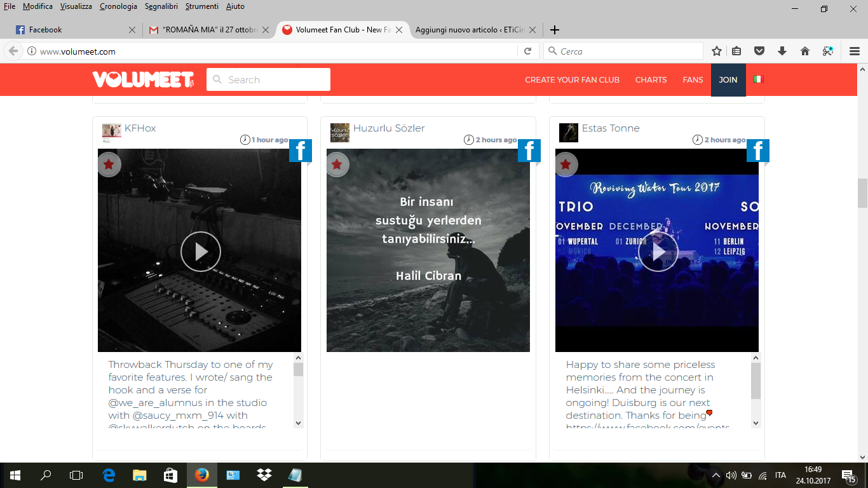
Task: Open a new browser tab
Action: point(554,30)
